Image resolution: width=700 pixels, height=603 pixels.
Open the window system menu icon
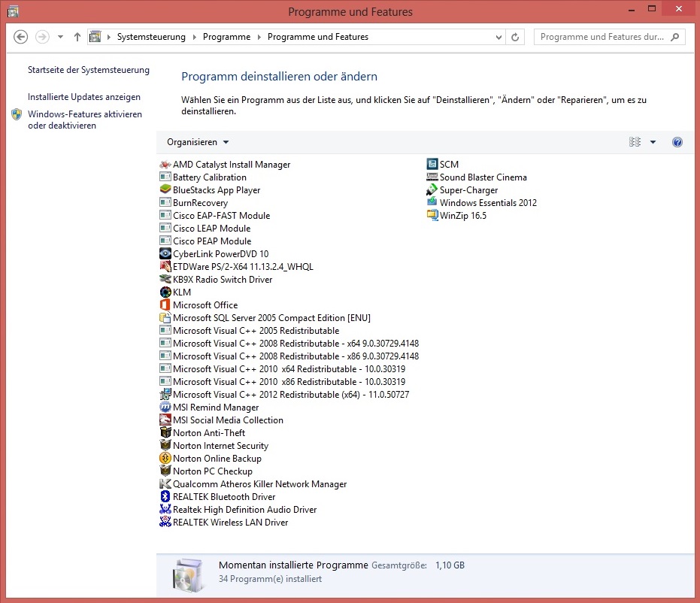coord(13,11)
